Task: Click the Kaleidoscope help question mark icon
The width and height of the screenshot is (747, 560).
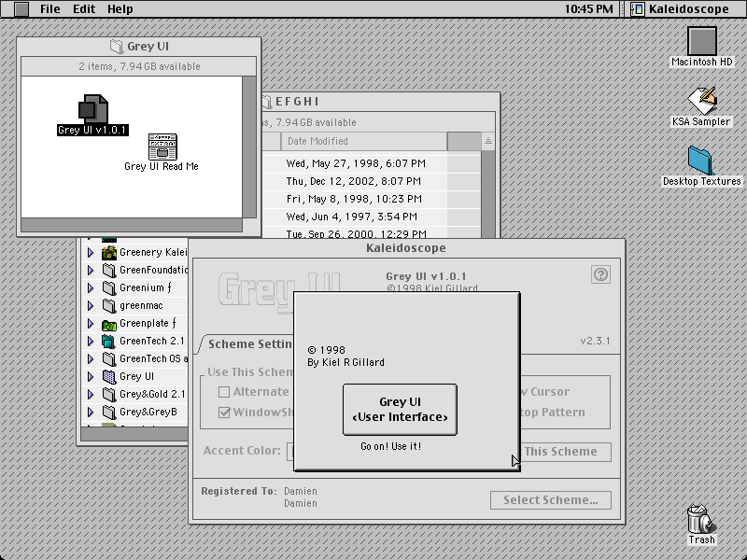Action: (x=600, y=274)
